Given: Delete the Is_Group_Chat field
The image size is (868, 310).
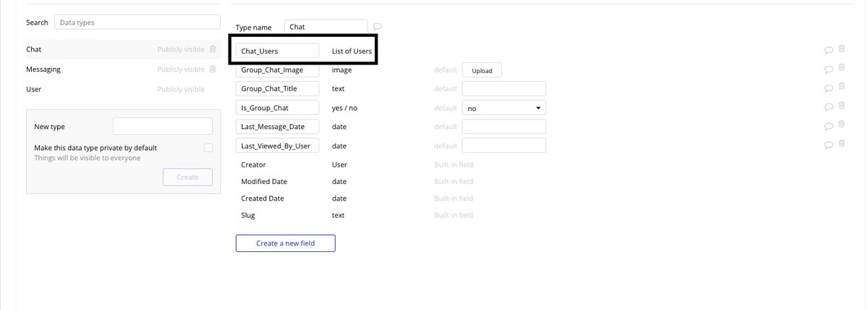Looking at the screenshot, I should (841, 106).
